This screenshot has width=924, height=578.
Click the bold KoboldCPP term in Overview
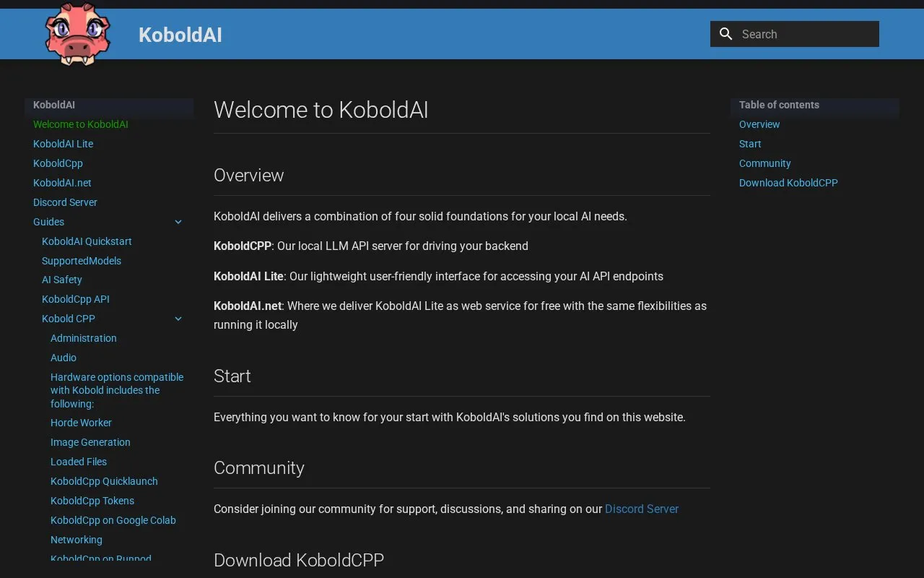click(x=243, y=246)
